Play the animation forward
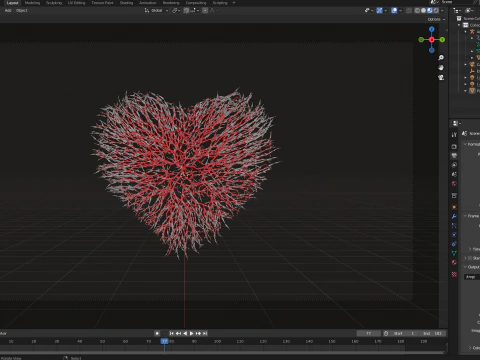This screenshot has width=480, height=360. click(191, 333)
